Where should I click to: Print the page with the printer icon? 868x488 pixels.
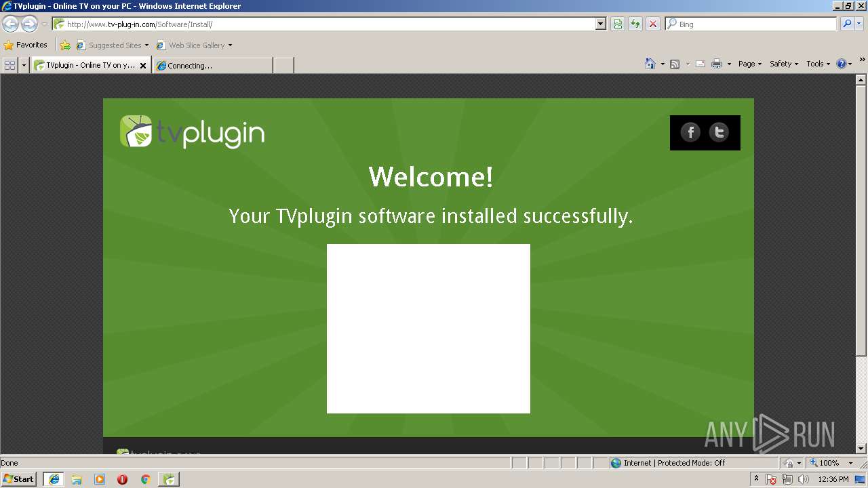click(717, 64)
